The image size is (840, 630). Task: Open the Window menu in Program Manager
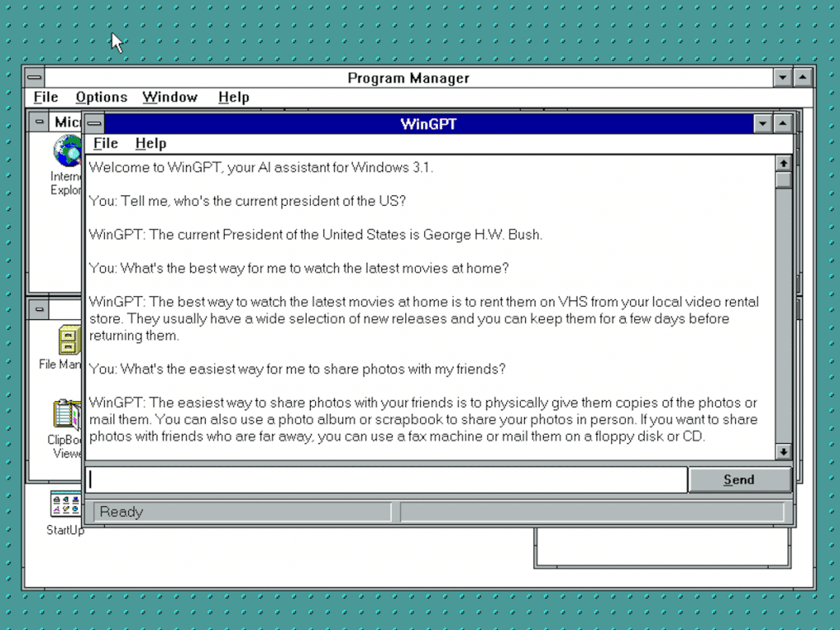click(169, 97)
